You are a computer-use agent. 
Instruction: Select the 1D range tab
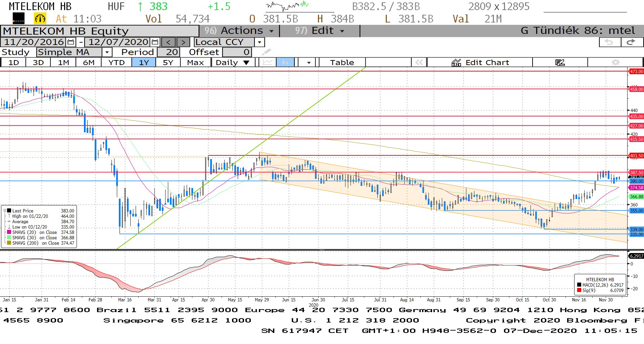[13, 62]
